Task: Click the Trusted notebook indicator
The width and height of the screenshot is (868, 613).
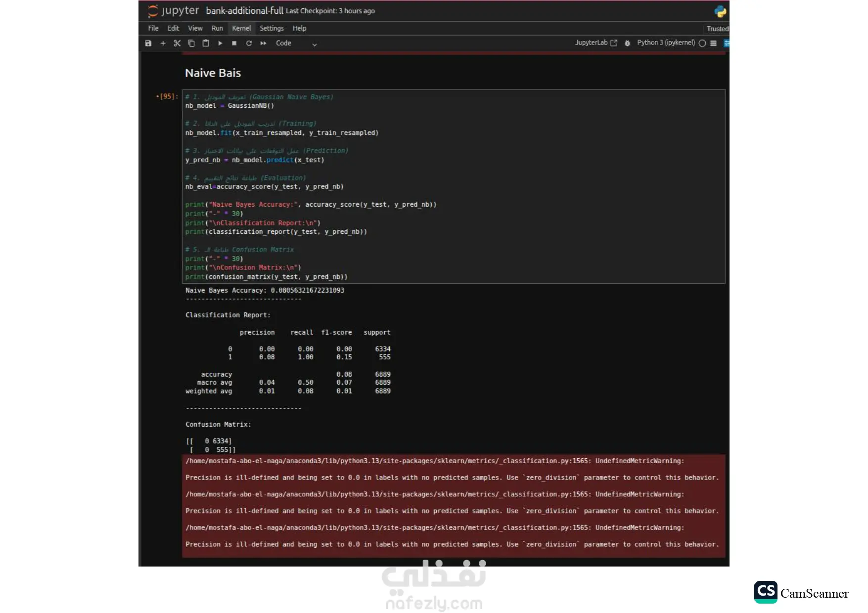Action: click(x=717, y=29)
